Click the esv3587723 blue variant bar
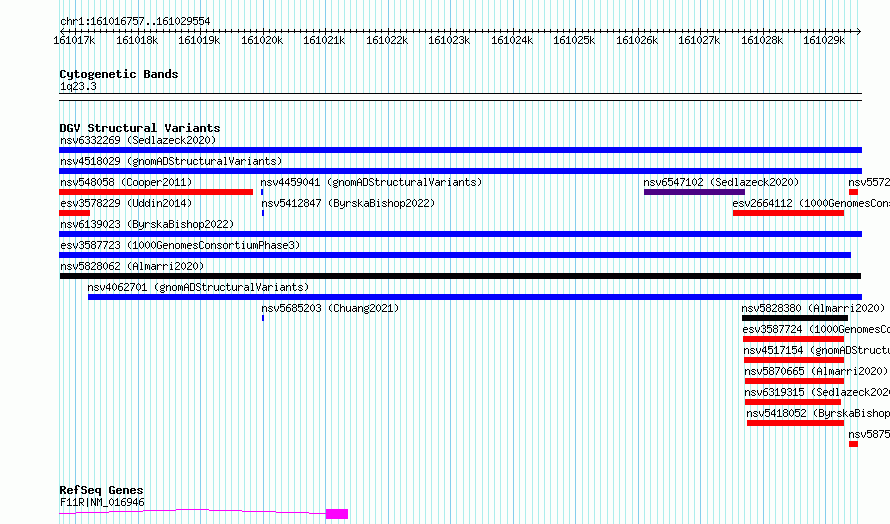The image size is (890, 524). pos(455,255)
